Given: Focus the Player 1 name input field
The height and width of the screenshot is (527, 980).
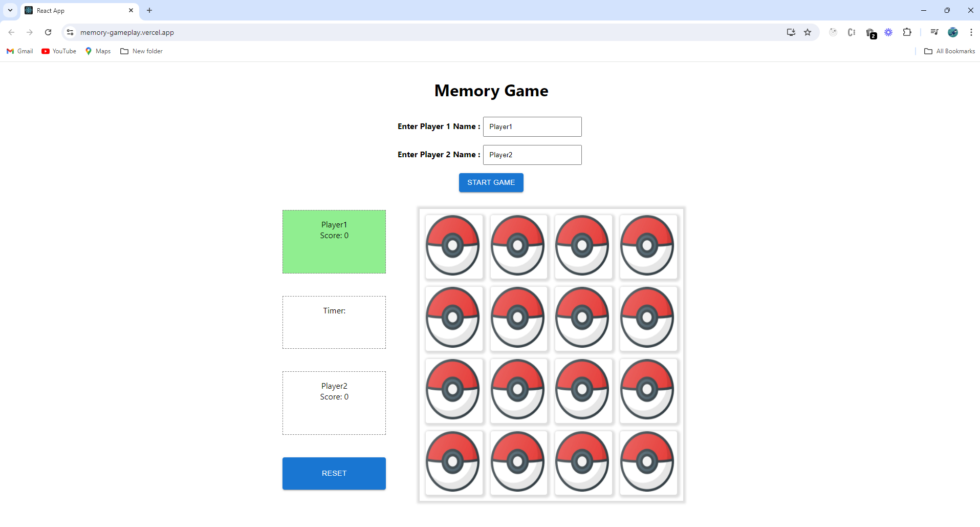Looking at the screenshot, I should pos(532,127).
